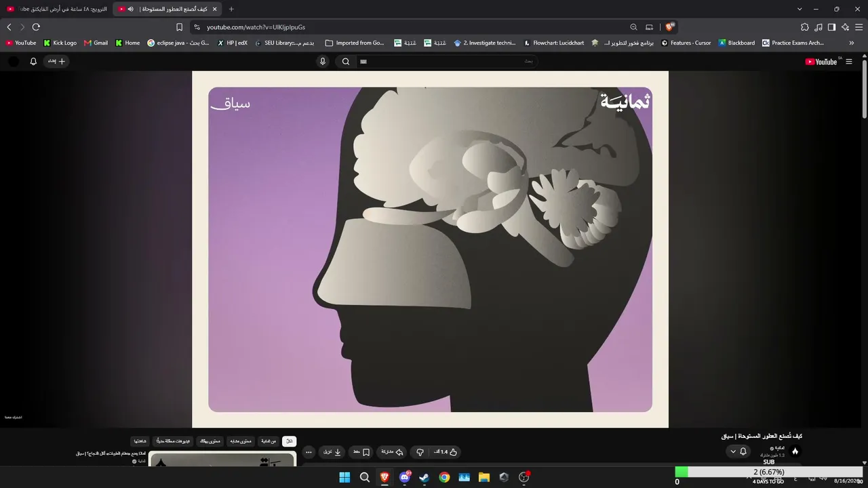
Task: Open the Kick Logo bookmark
Action: pyautogui.click(x=60, y=43)
